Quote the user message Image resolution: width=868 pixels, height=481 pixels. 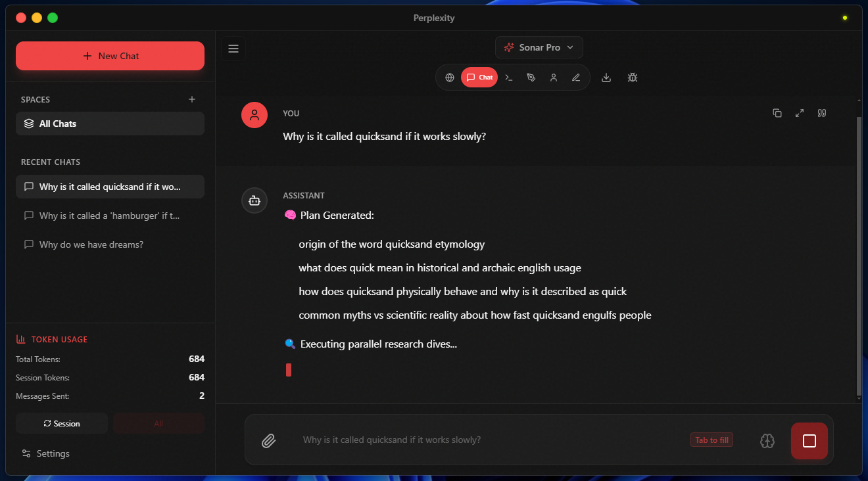click(822, 113)
